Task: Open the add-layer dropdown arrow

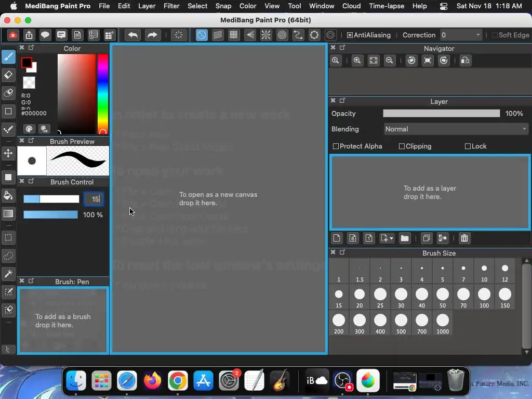Action: point(392,238)
